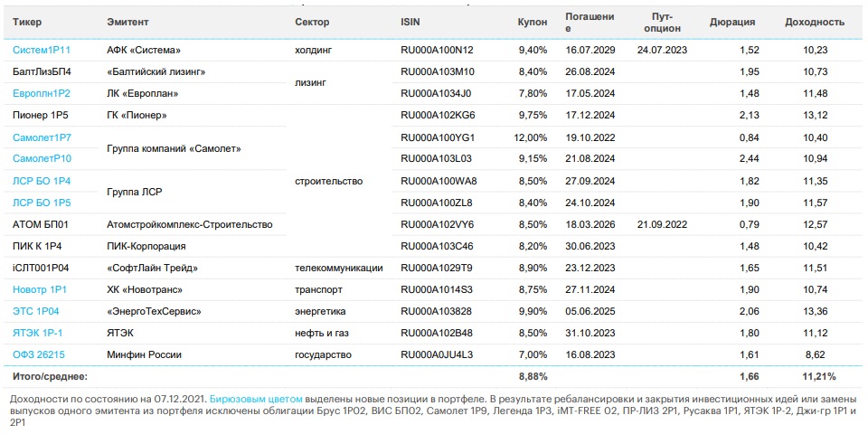Click the БалтЛизБП4 ticker cell
Viewport: 868px width, 434px height.
tap(42, 72)
